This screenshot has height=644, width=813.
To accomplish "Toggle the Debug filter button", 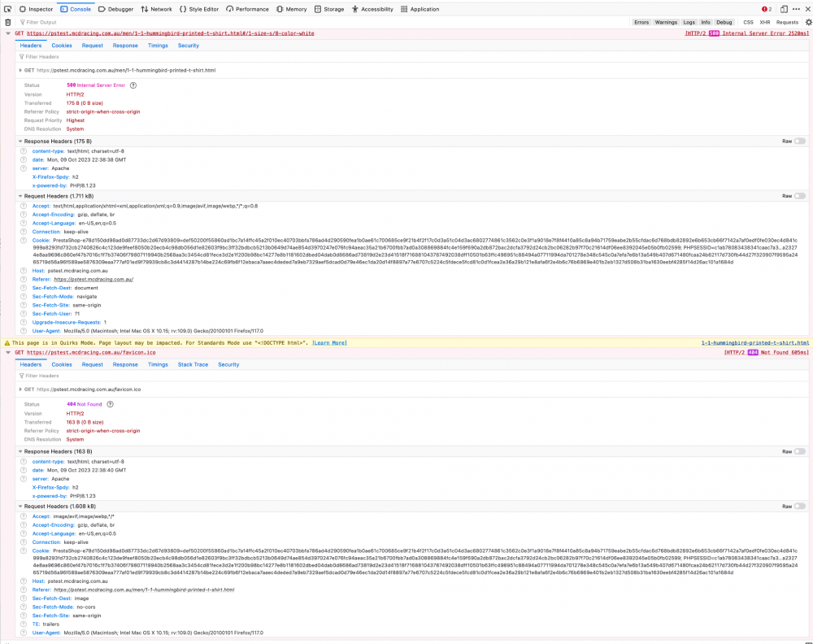I will 724,22.
